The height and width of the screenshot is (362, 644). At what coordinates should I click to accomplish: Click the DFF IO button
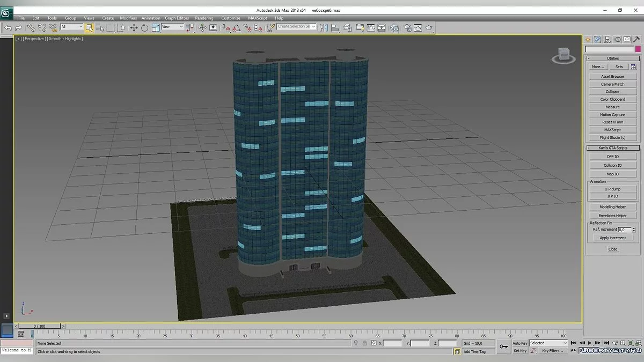[612, 157]
